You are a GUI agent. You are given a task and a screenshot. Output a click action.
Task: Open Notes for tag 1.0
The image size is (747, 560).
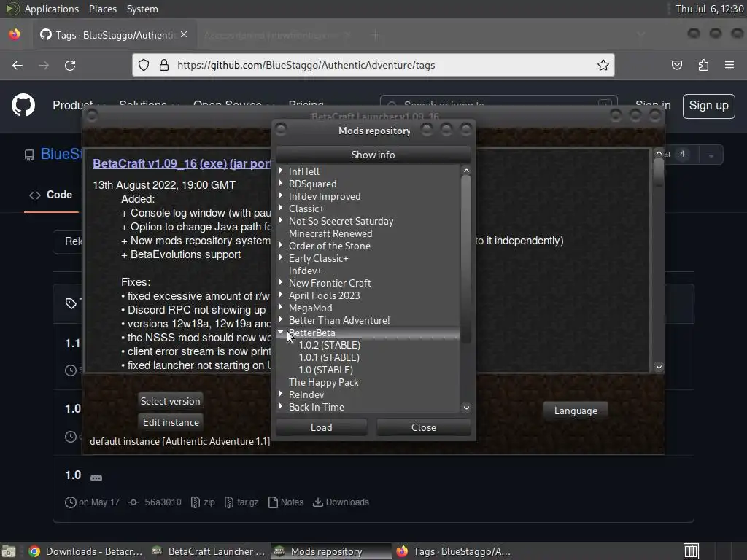tap(286, 502)
